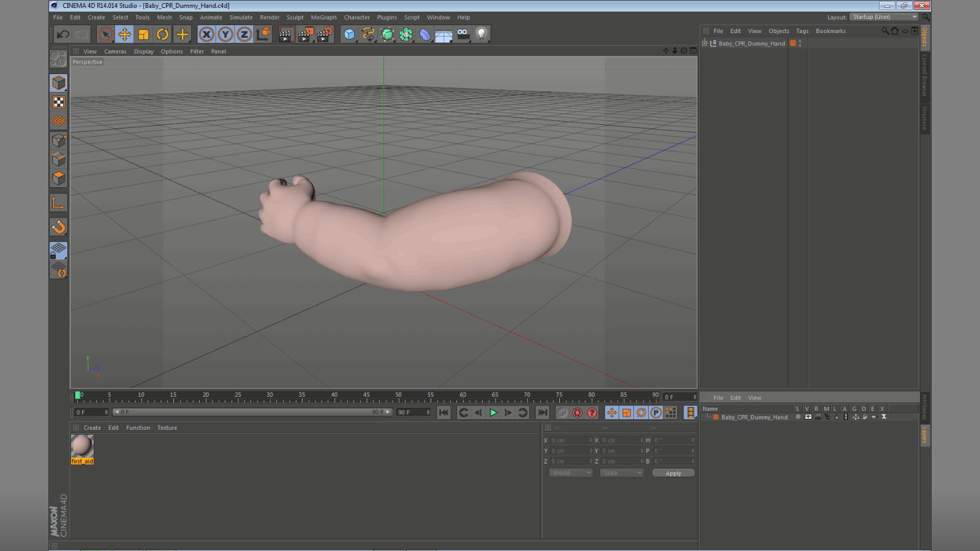Image resolution: width=980 pixels, height=551 pixels.
Task: Toggle the Snap magnet icon
Action: 58,227
